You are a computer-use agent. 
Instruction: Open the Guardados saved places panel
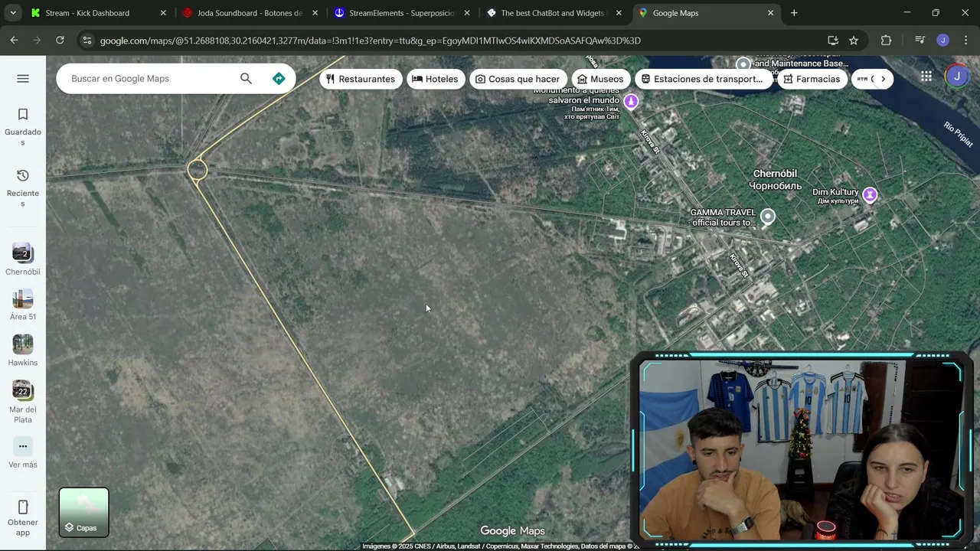[23, 126]
